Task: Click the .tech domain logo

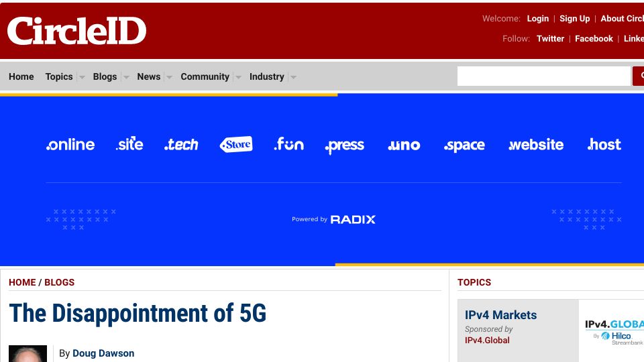Action: [181, 145]
